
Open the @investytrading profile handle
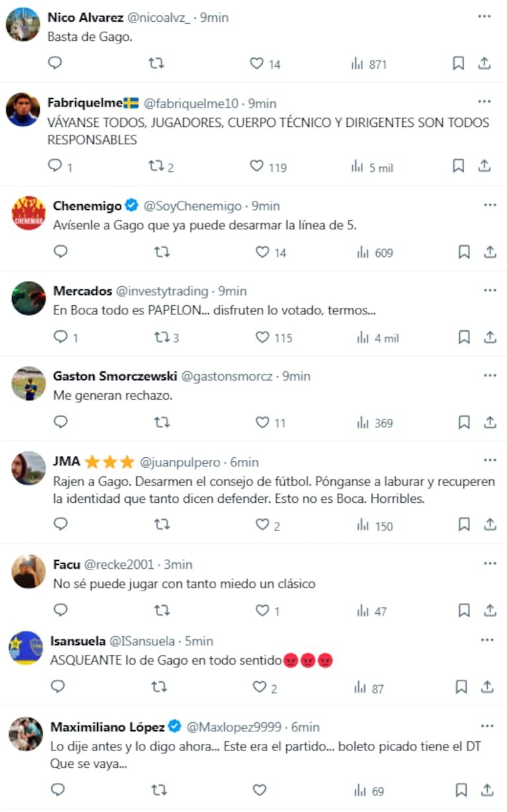pos(163,291)
